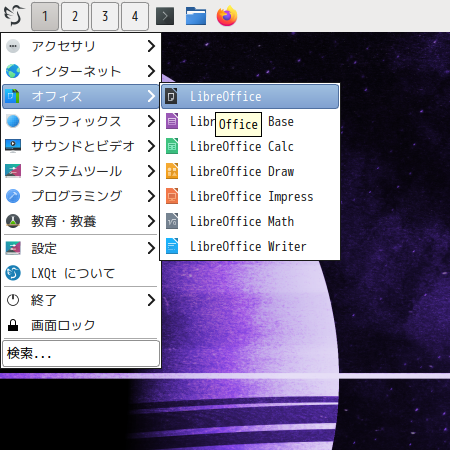Expand the プログラミング submenu arrow
450x450 pixels.
151,196
